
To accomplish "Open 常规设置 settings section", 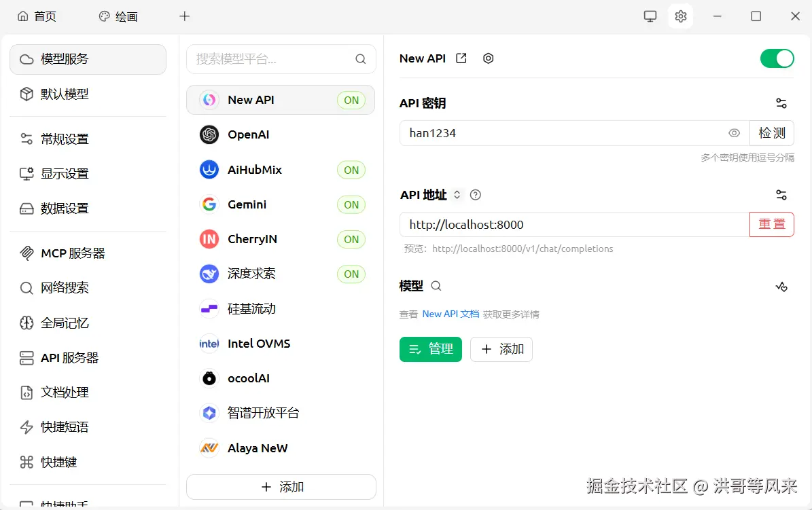I will pyautogui.click(x=88, y=139).
